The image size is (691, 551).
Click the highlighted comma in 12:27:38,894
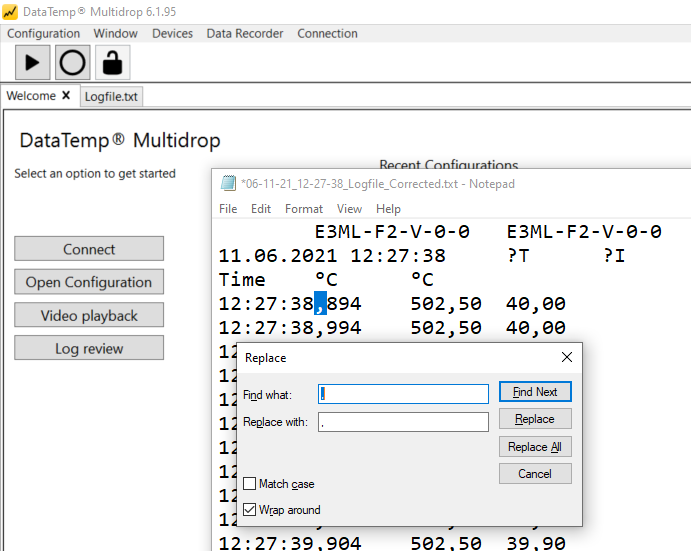[x=320, y=303]
